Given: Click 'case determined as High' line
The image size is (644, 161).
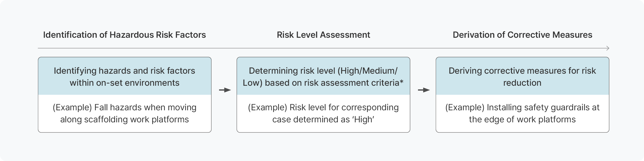Looking at the screenshot, I should point(323,120).
